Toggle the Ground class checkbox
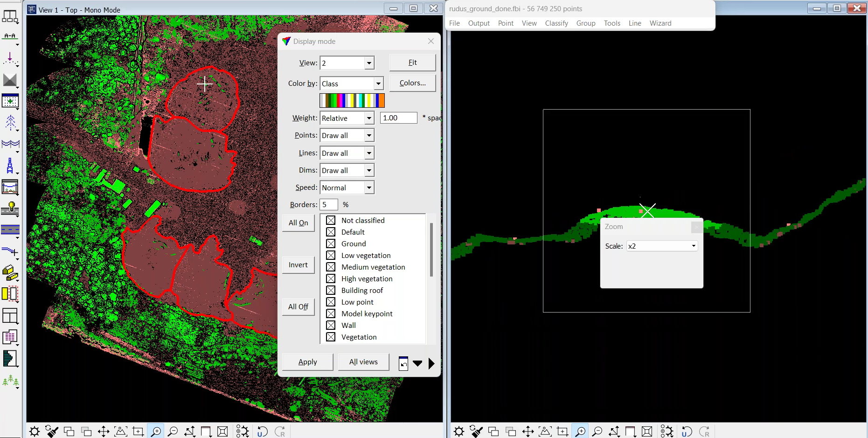This screenshot has height=438, width=868. pos(331,243)
